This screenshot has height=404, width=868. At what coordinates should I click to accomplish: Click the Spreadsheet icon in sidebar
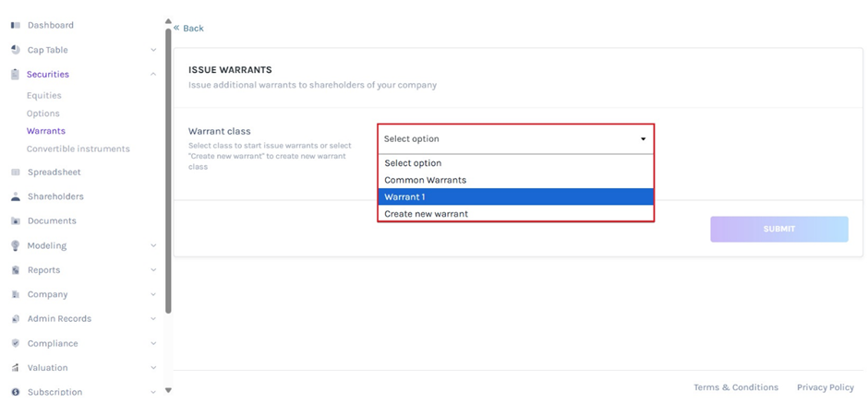click(16, 172)
